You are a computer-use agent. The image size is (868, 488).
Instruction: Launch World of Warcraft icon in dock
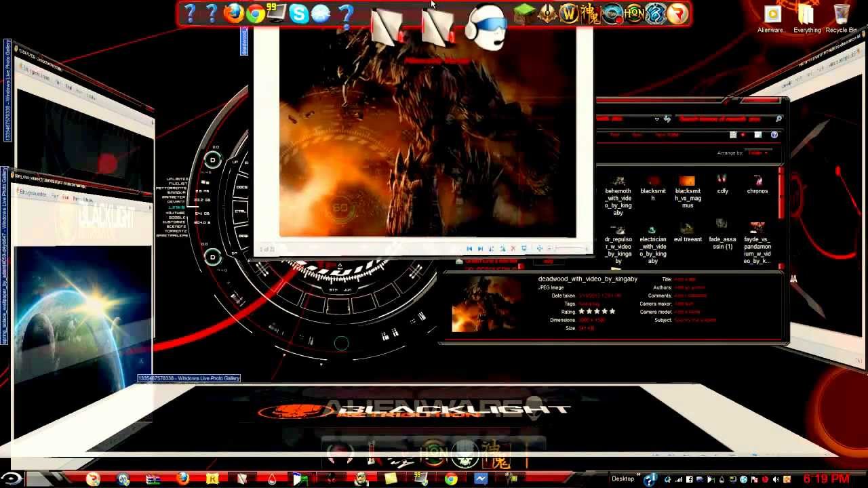[x=568, y=14]
